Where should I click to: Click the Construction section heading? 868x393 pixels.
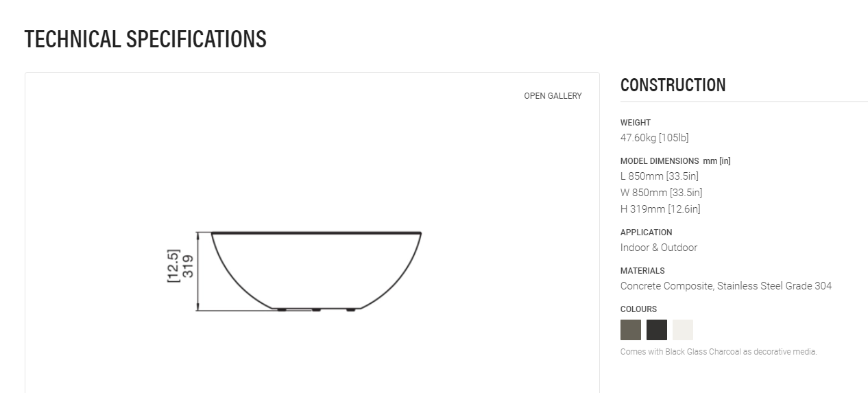point(673,85)
